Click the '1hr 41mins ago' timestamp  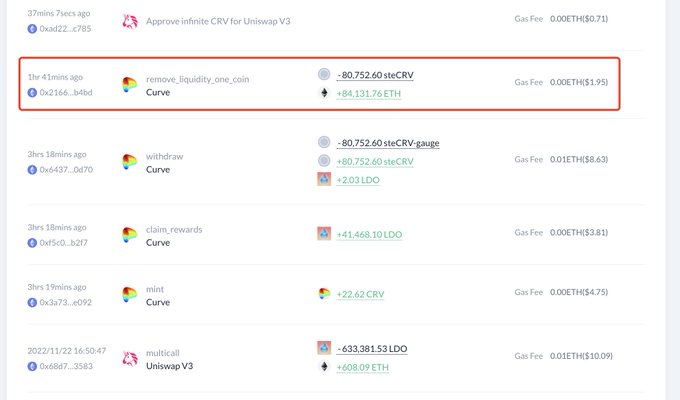point(55,77)
